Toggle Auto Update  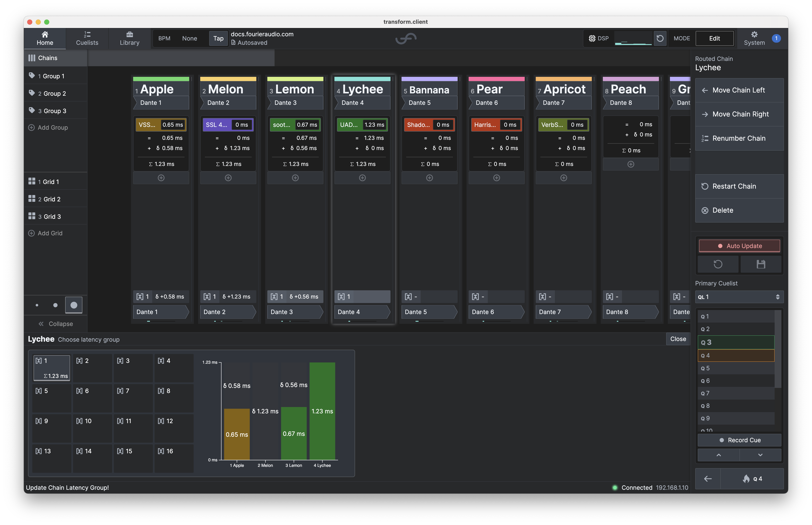739,246
